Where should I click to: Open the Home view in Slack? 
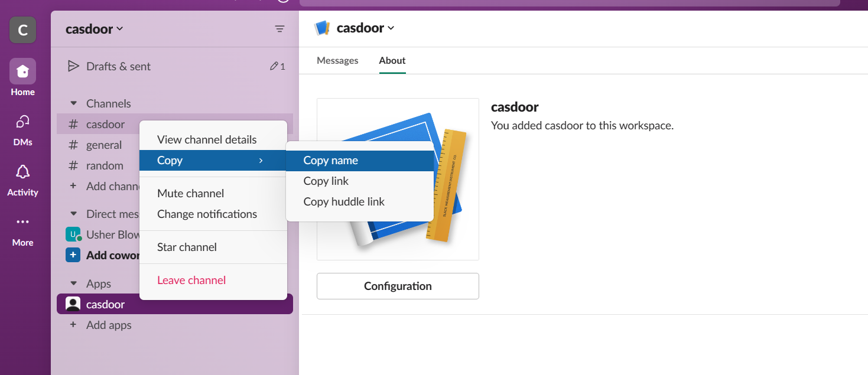pyautogui.click(x=22, y=73)
